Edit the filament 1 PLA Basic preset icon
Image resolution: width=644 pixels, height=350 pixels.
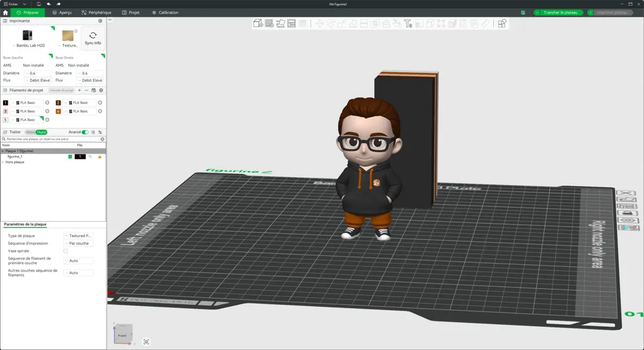(x=47, y=103)
